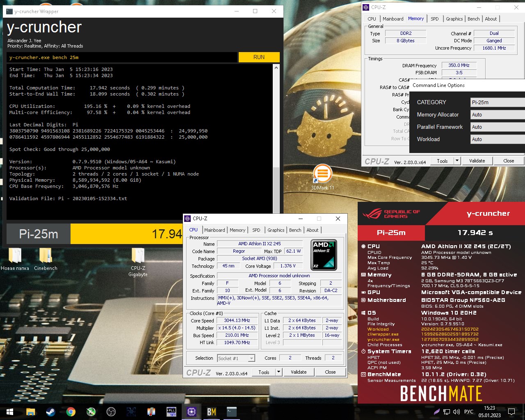The width and height of the screenshot is (525, 420).
Task: Click the Validation File line in y-cruncher output
Action: coord(68,199)
